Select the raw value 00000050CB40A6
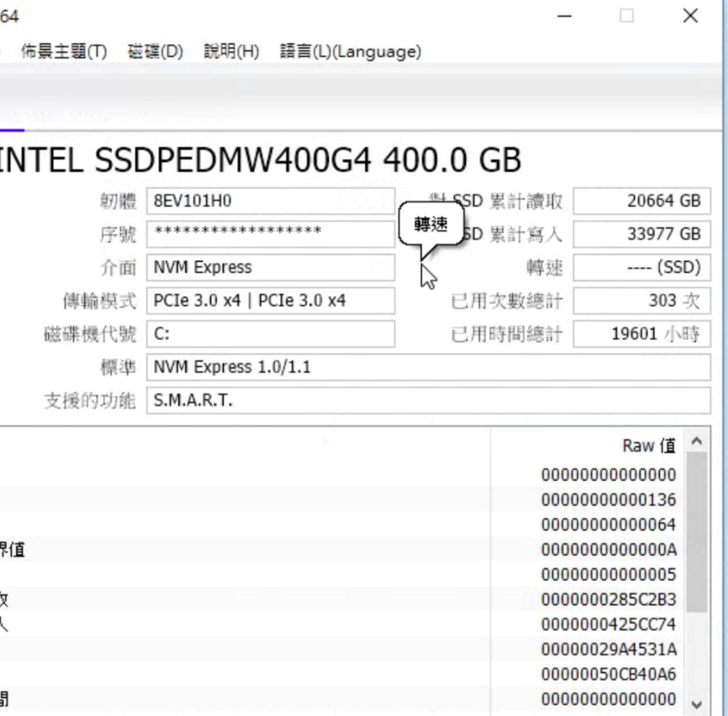The width and height of the screenshot is (728, 716). click(x=609, y=674)
